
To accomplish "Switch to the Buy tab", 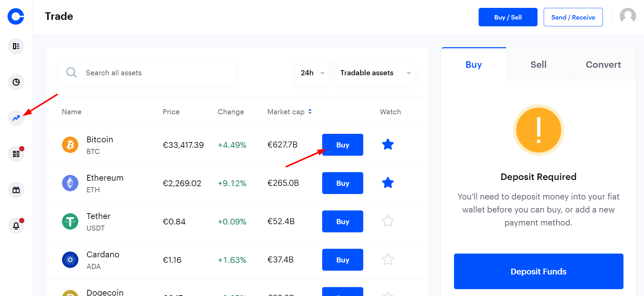I will pos(473,64).
